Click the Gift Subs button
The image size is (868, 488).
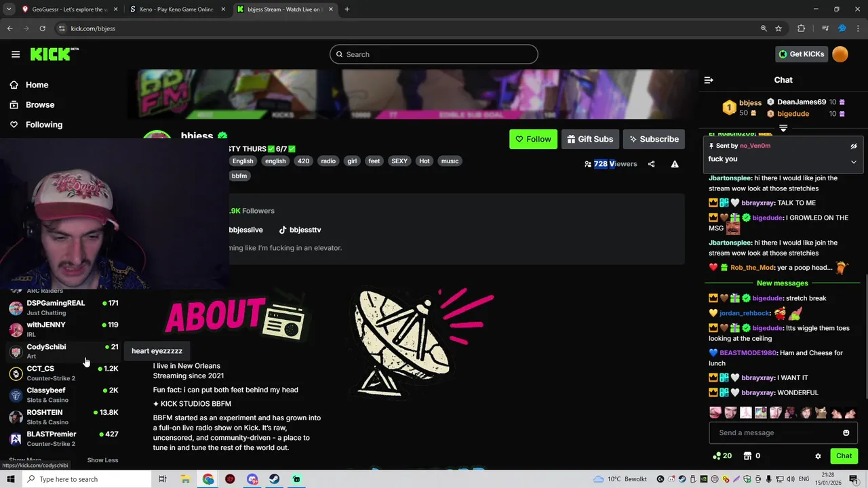point(590,139)
